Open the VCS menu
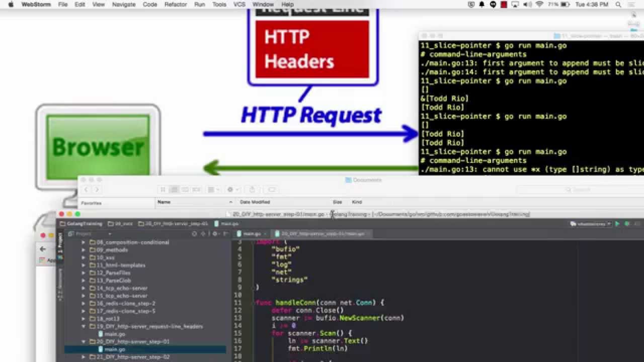 click(239, 5)
